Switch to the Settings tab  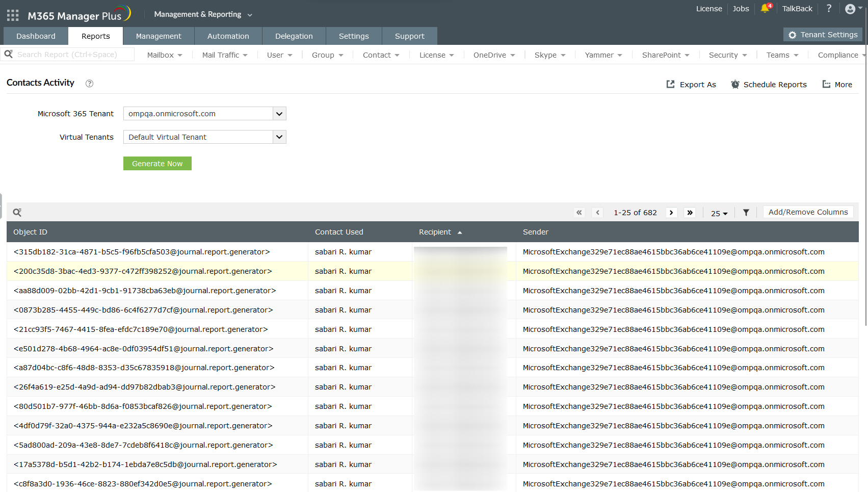coord(354,36)
